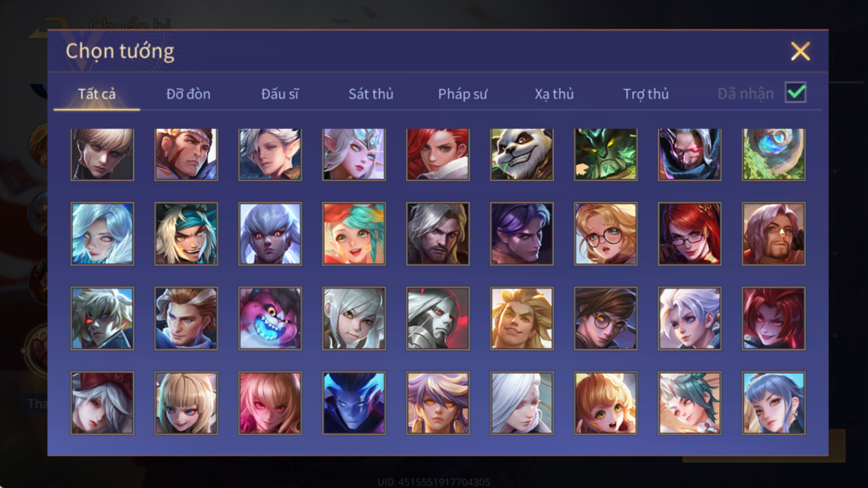Choose the spiky golden-haired smiling hero

[522, 318]
